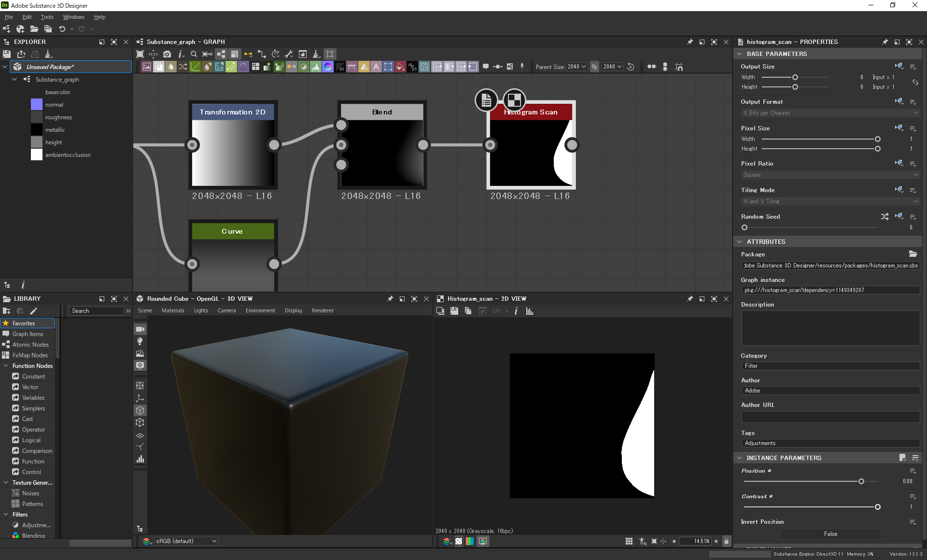This screenshot has height=560, width=927.
Task: Open the color picker wheel icon in node shelf
Action: pyautogui.click(x=328, y=67)
